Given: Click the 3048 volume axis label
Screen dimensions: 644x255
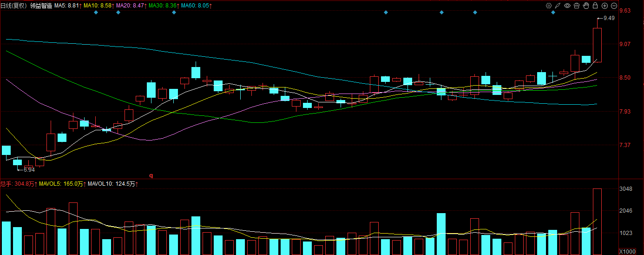Looking at the screenshot, I should pyautogui.click(x=626, y=189).
